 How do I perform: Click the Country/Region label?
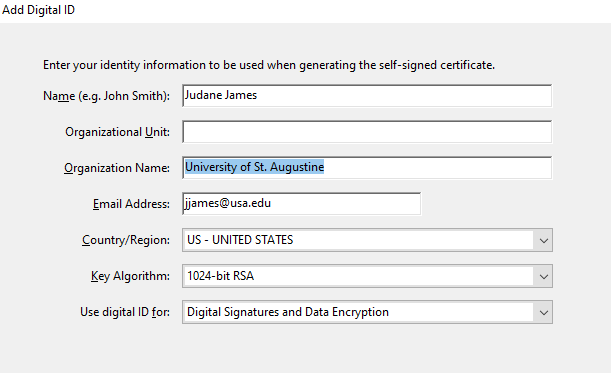point(126,240)
